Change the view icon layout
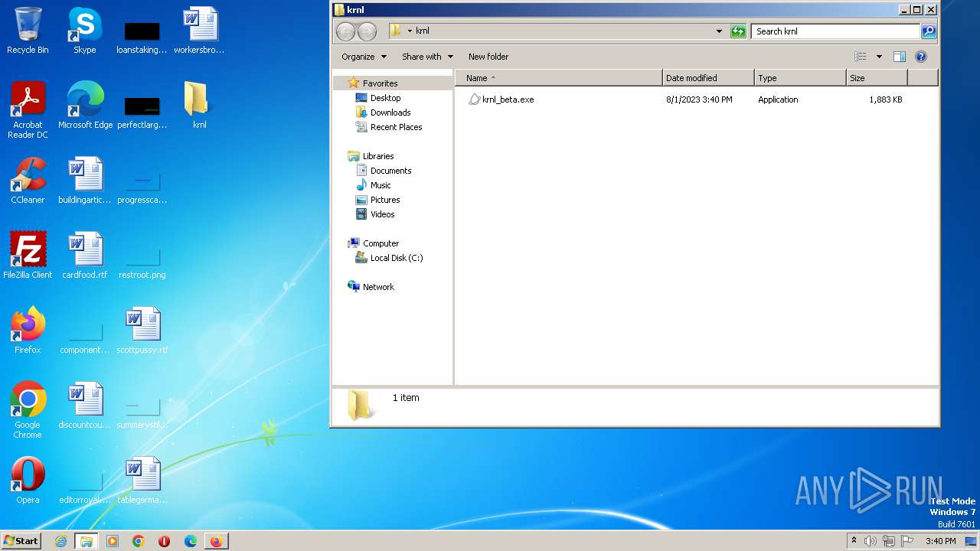Image resolution: width=980 pixels, height=551 pixels. (861, 57)
